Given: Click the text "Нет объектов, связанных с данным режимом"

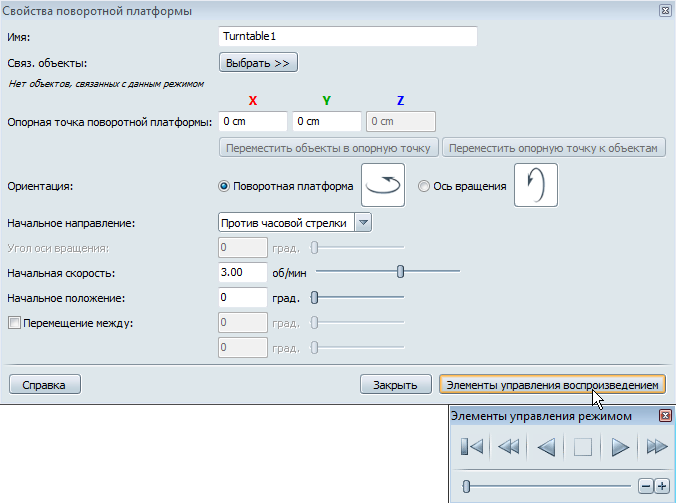Looking at the screenshot, I should tap(106, 84).
